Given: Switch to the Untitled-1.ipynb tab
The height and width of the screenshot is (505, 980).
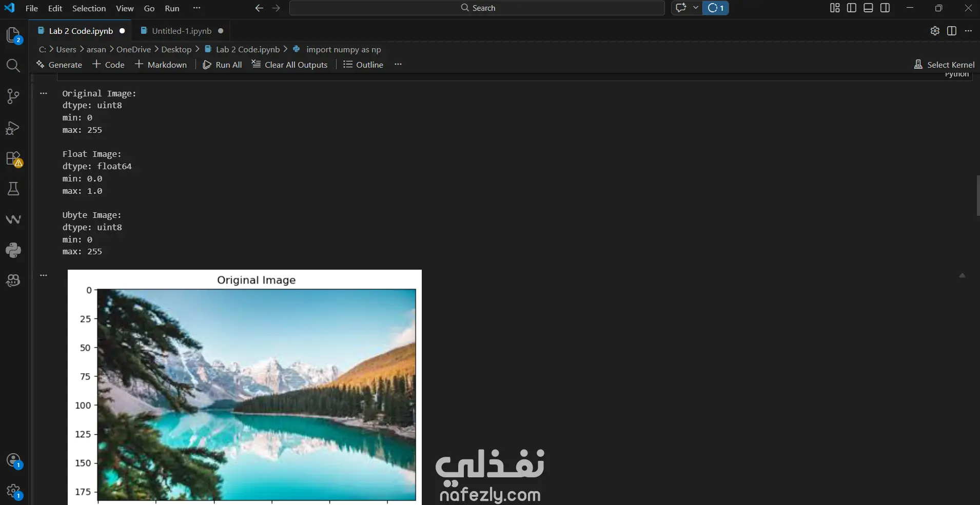Looking at the screenshot, I should pos(181,31).
